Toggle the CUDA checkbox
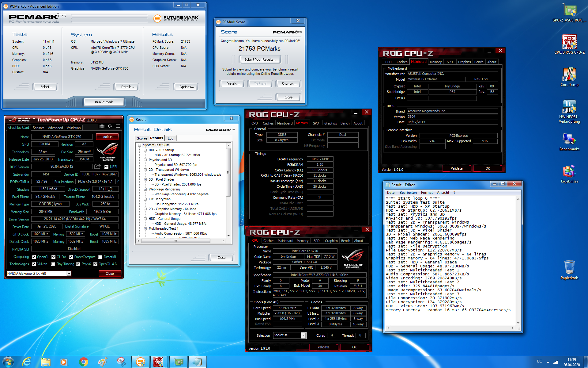This screenshot has width=588, height=368. [x=54, y=257]
